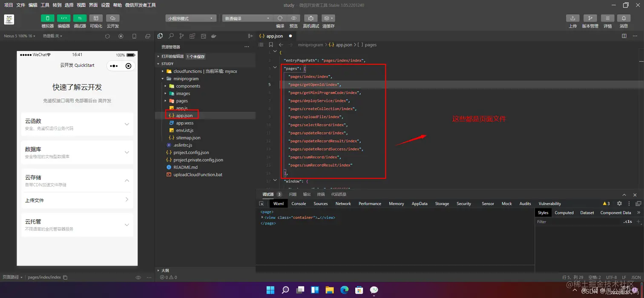Screen dimensions: 644x298
Task: Open the Nexus 5 device dropdown
Action: pyautogui.click(x=20, y=36)
